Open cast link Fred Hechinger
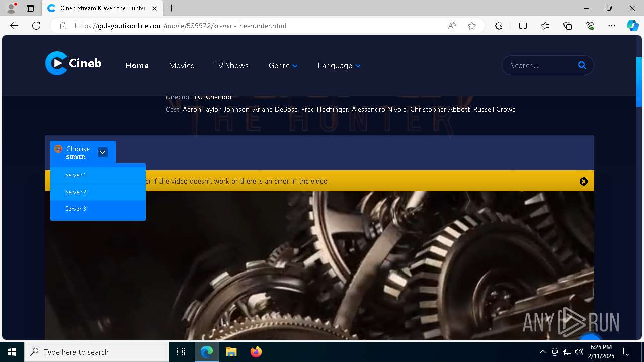Viewport: 644px width, 362px height. pyautogui.click(x=325, y=109)
